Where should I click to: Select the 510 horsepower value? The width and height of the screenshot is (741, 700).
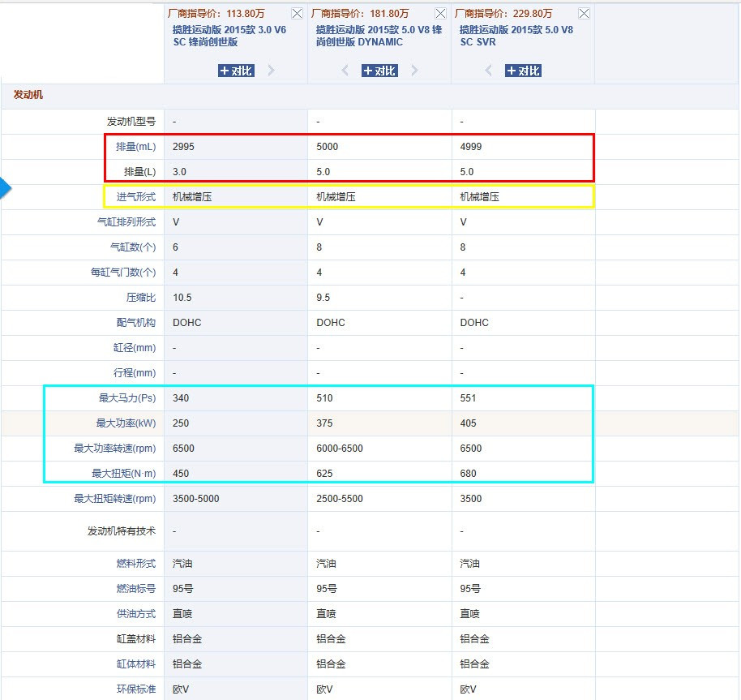pyautogui.click(x=324, y=398)
